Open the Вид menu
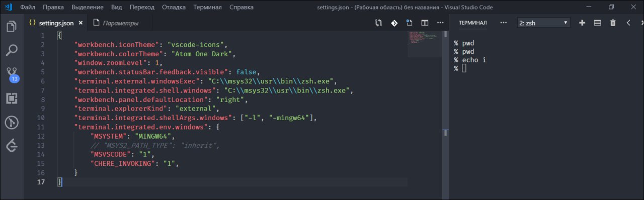The width and height of the screenshot is (644, 200). point(116,8)
